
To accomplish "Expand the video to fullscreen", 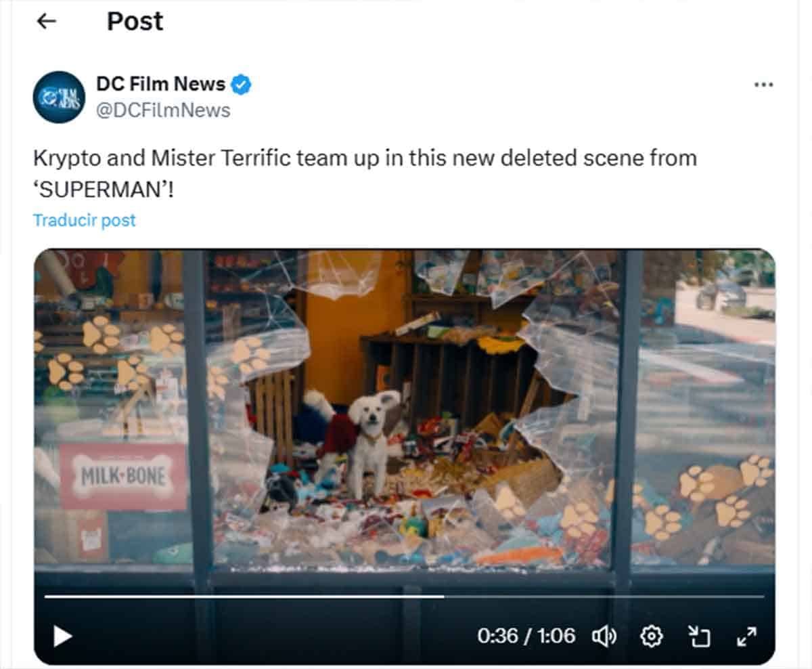I will 746,636.
